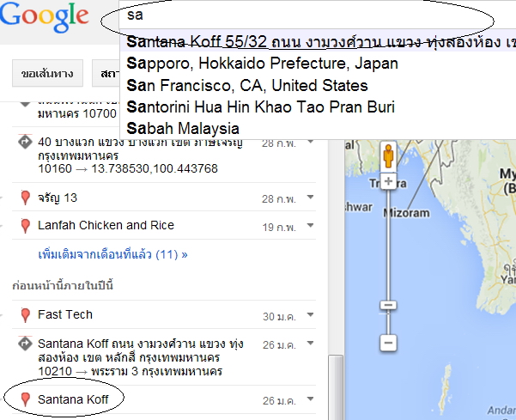516x420 pixels.
Task: Click the directions icon for 40 บางแวก route
Action: pyautogui.click(x=25, y=142)
